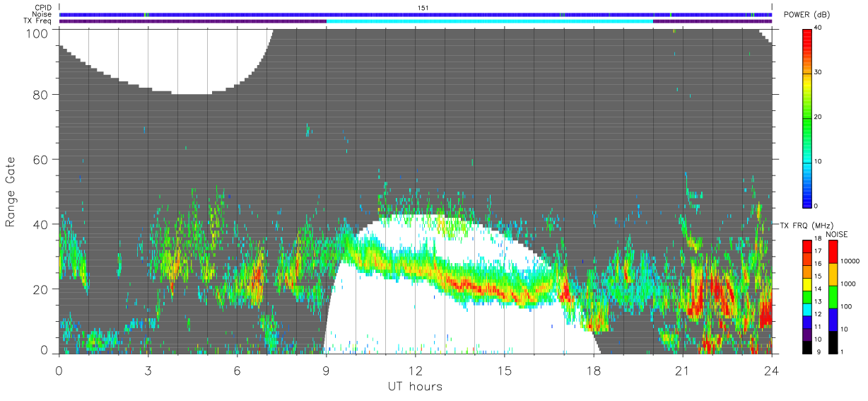Click the 3 tick on the UT hours axis
The width and height of the screenshot is (868, 401).
click(x=148, y=370)
